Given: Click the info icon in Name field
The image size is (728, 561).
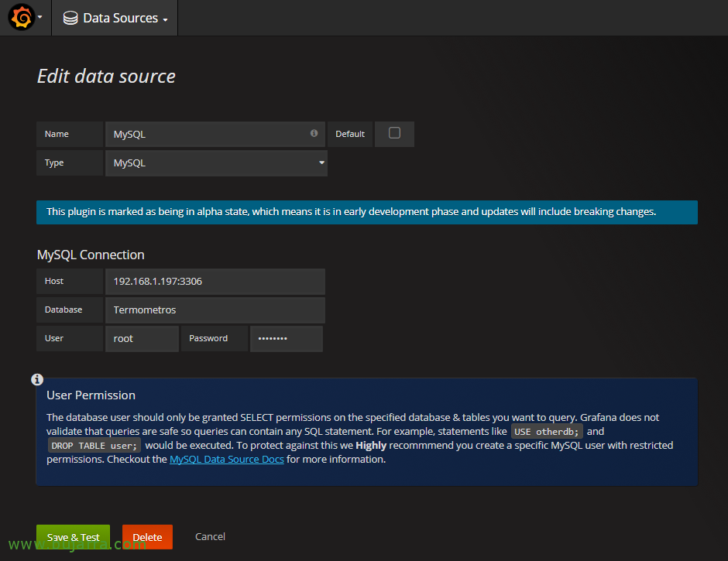Looking at the screenshot, I should click(x=314, y=133).
